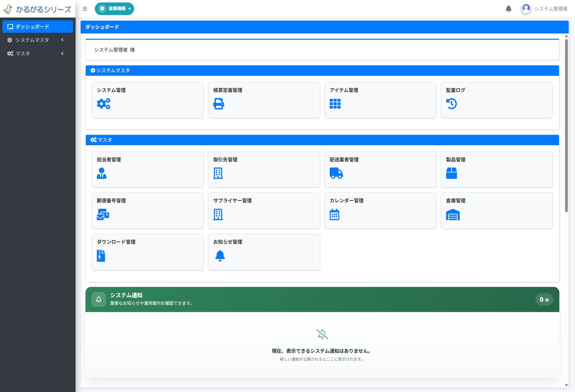Click the 製品管理 box icon
This screenshot has height=392, width=575.
pyautogui.click(x=451, y=173)
